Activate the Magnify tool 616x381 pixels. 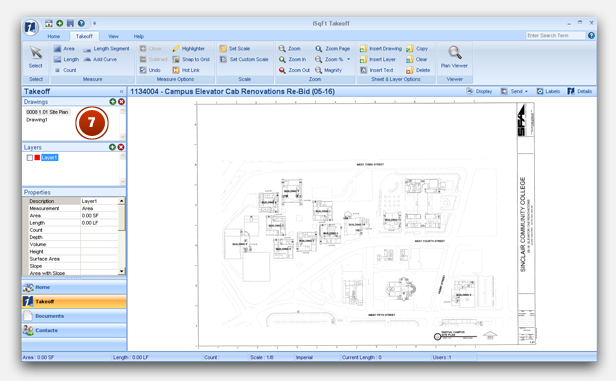pyautogui.click(x=328, y=70)
